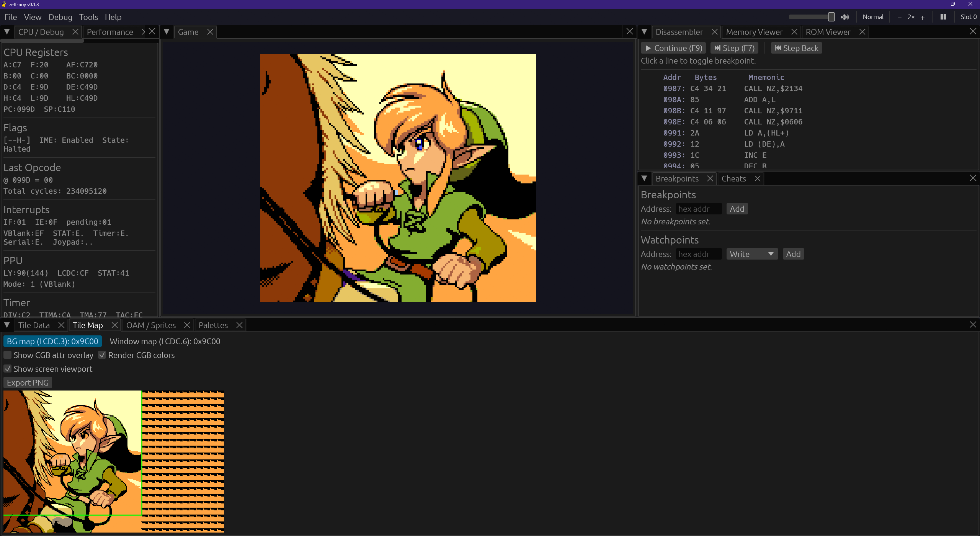
Task: Switch to the Palettes tab
Action: coord(213,325)
